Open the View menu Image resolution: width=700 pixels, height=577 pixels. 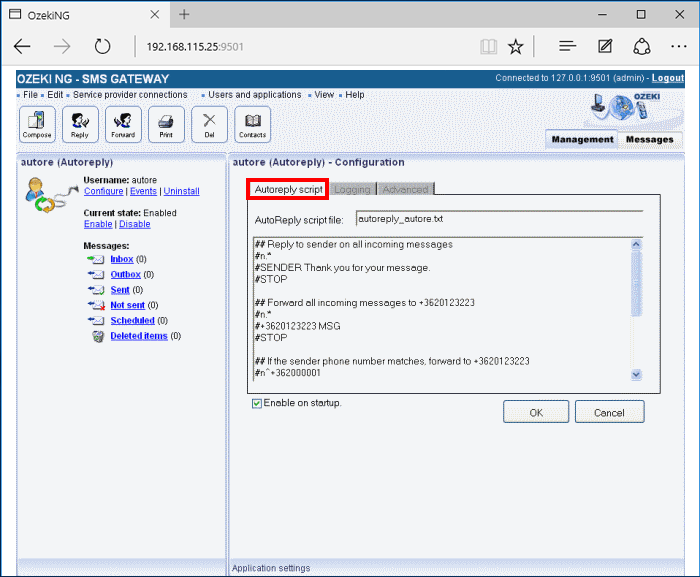324,95
